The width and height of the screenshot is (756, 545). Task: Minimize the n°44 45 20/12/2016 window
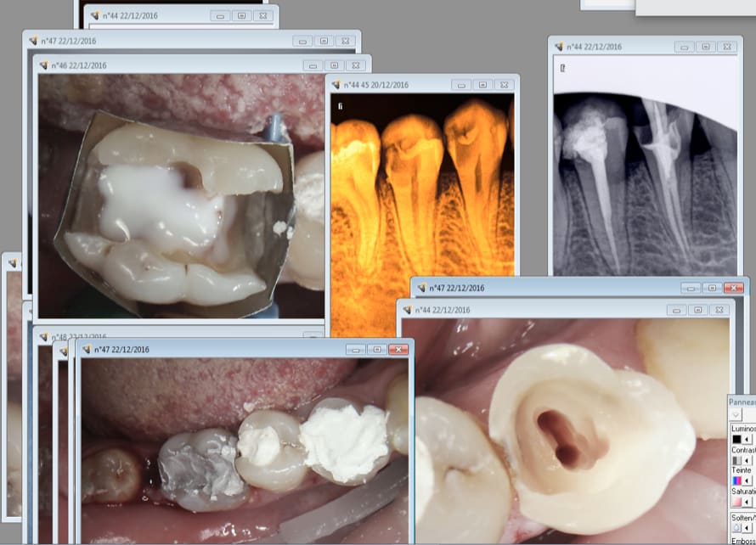[461, 85]
